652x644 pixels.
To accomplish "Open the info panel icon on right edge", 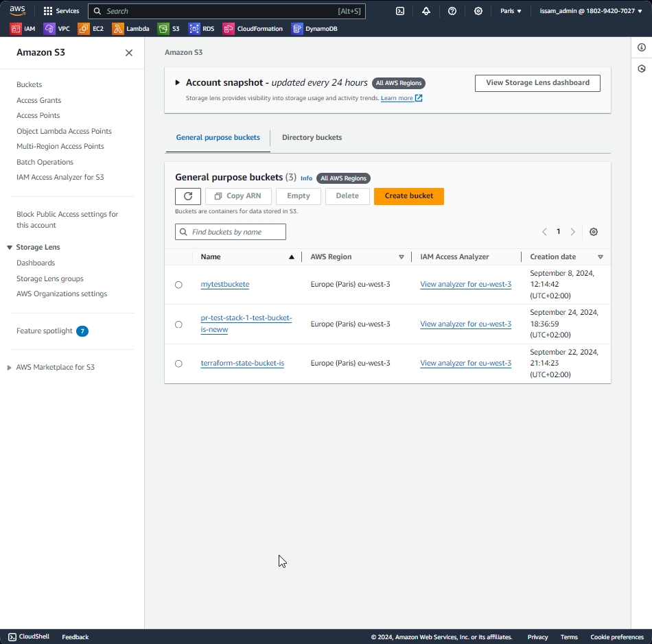I will (x=642, y=47).
